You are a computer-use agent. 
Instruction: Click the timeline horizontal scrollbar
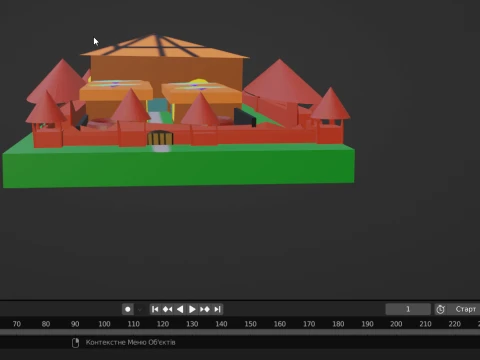pyautogui.click(x=240, y=332)
